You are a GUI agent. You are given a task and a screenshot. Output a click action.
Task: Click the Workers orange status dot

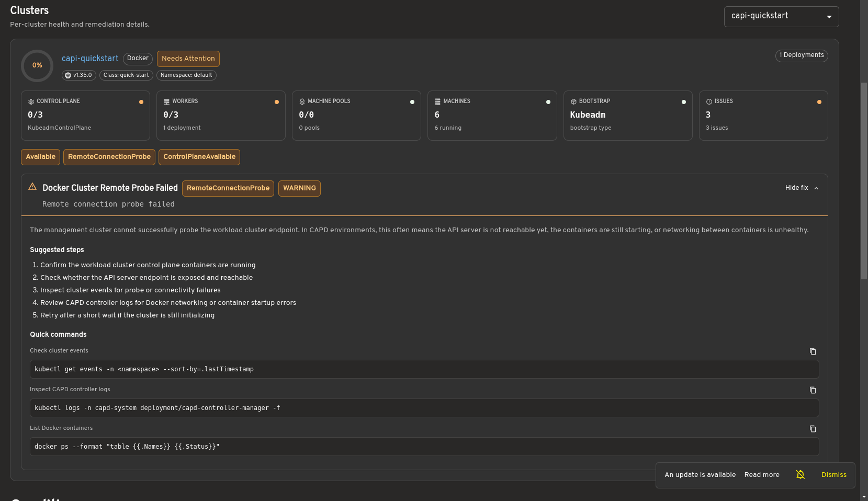pyautogui.click(x=277, y=102)
